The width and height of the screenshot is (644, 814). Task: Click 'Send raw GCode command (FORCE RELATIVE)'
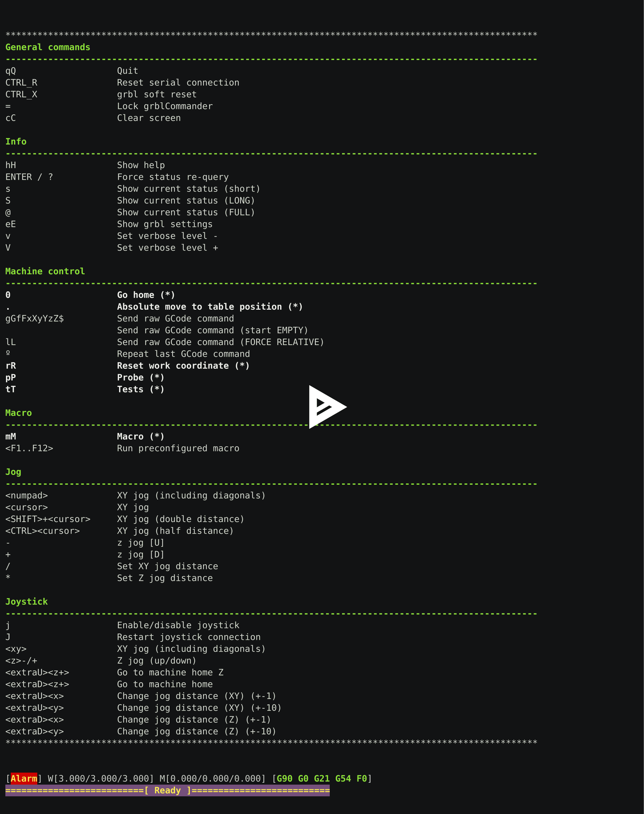click(x=220, y=342)
